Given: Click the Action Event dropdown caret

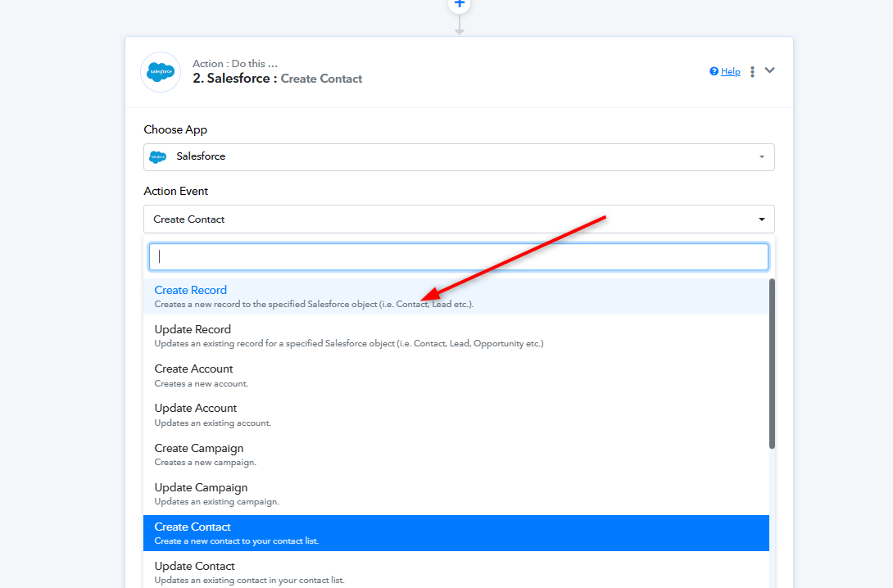Looking at the screenshot, I should pyautogui.click(x=761, y=219).
